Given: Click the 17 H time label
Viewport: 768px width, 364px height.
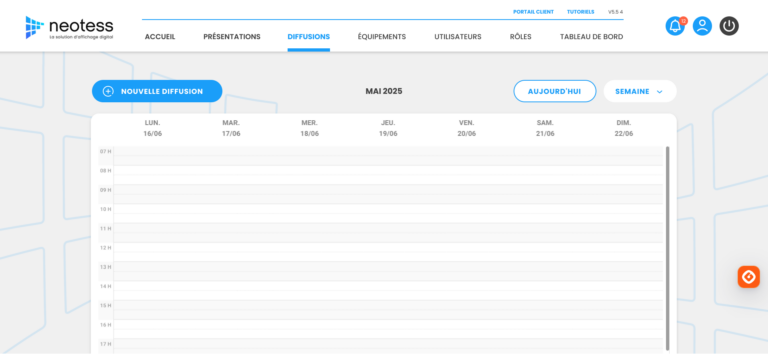Looking at the screenshot, I should [x=105, y=344].
